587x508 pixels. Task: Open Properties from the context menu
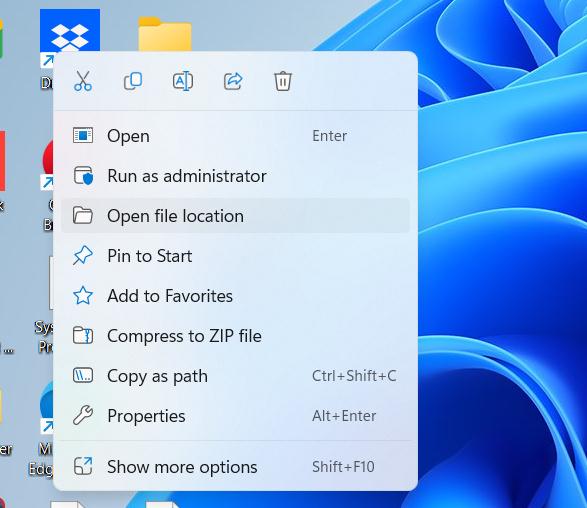pos(235,416)
